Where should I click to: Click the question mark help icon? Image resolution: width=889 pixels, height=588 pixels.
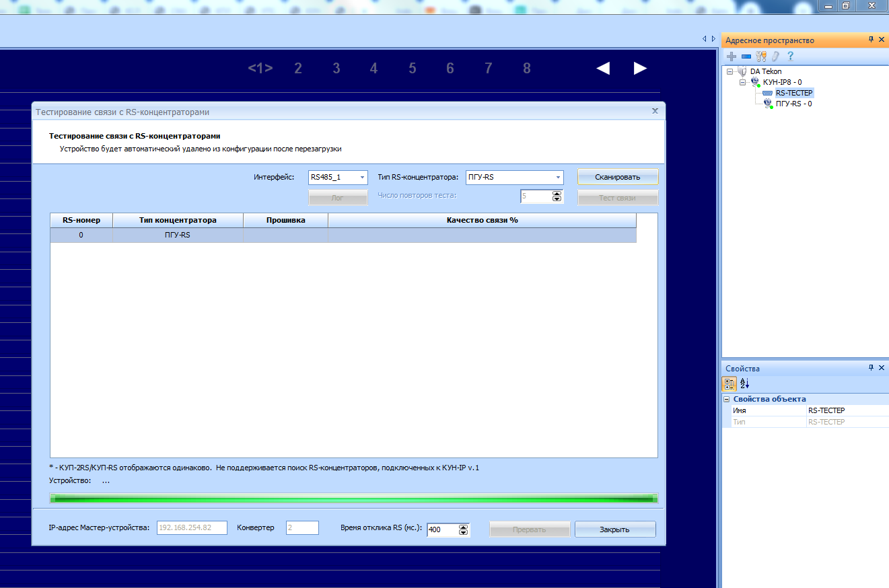(x=790, y=57)
